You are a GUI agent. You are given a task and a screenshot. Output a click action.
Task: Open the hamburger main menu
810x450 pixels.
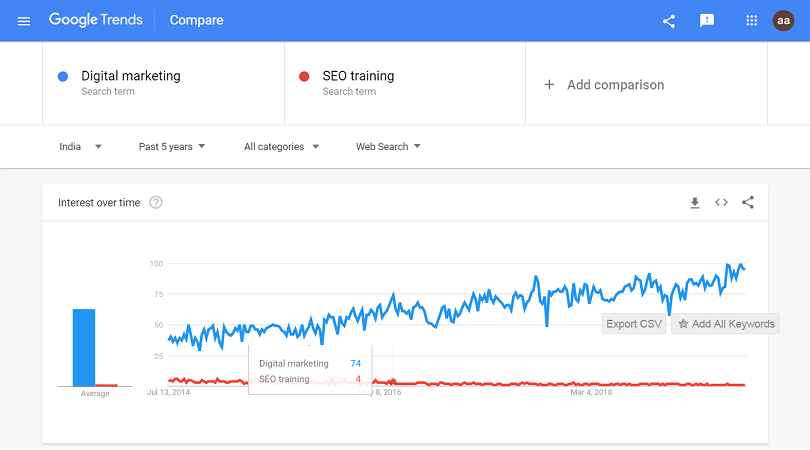pos(24,21)
